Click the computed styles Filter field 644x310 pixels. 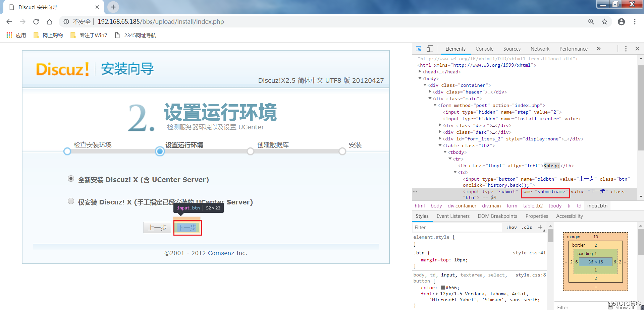point(580,307)
